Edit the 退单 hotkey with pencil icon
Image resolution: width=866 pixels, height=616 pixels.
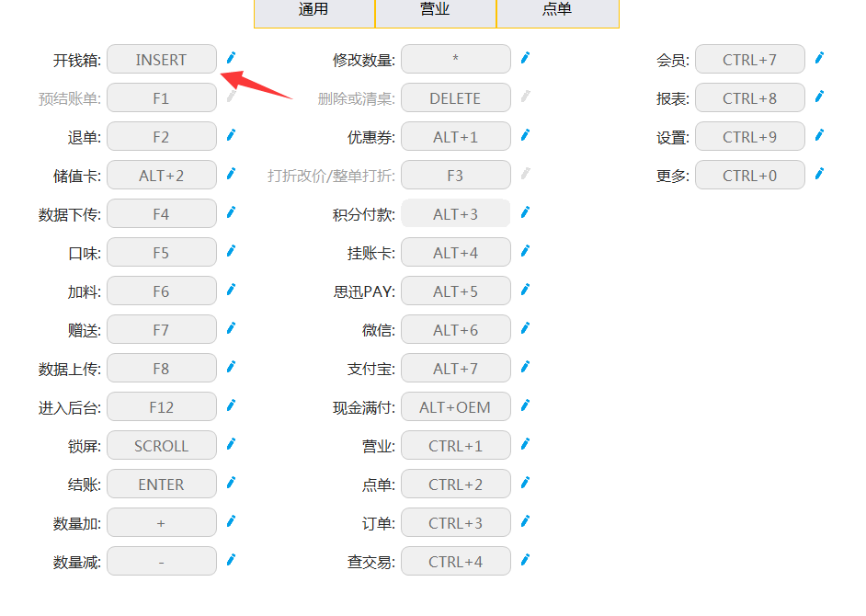(231, 135)
